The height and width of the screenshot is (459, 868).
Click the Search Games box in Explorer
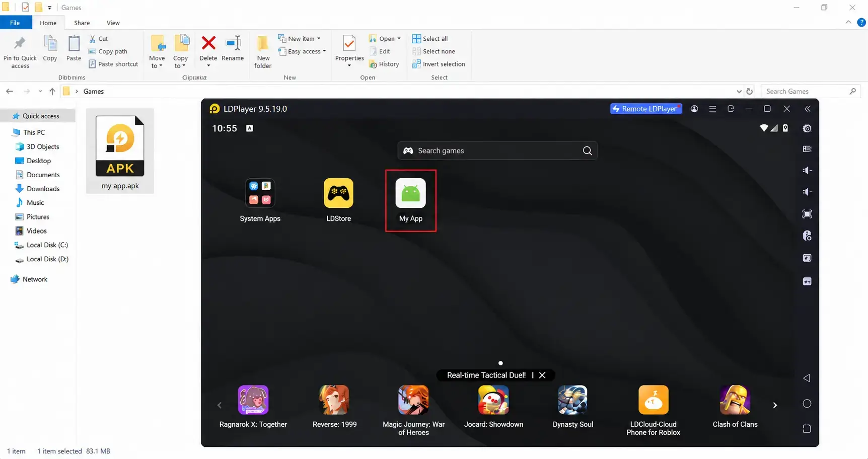(810, 91)
